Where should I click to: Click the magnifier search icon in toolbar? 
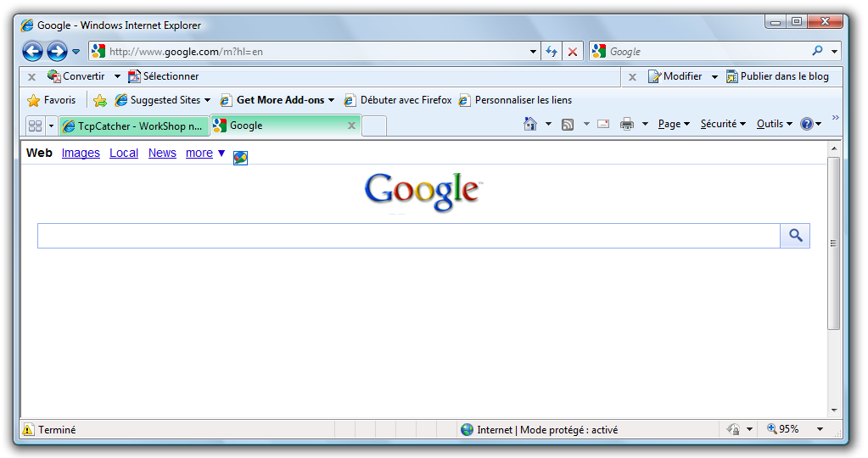pyautogui.click(x=817, y=51)
